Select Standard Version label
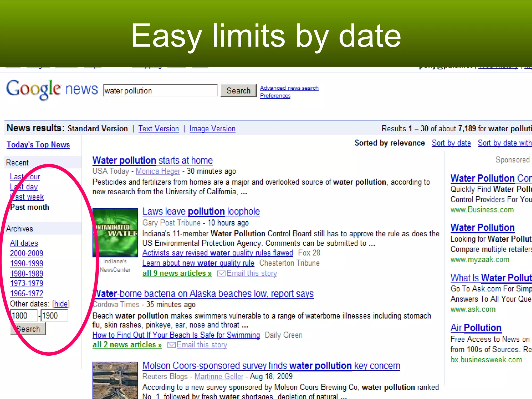Screen dimensions: 532x399 [98, 129]
